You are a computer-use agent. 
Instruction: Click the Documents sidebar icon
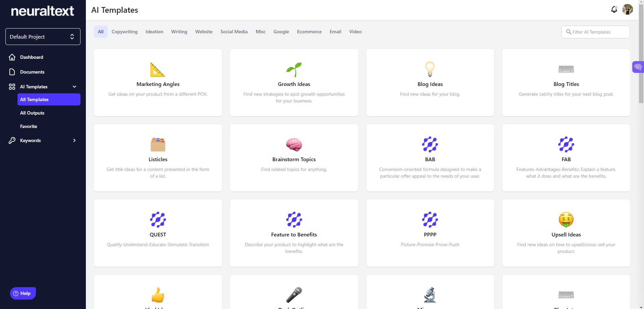[x=12, y=72]
